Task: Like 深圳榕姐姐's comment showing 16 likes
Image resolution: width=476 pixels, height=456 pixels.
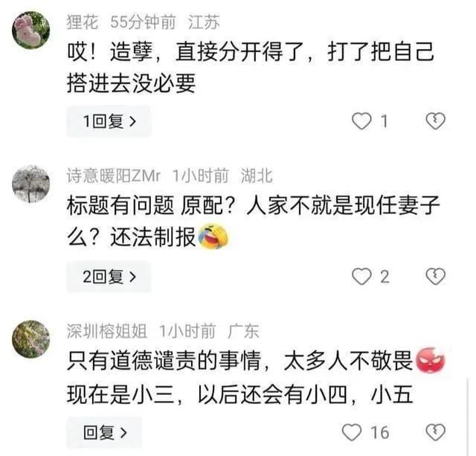Action: pyautogui.click(x=352, y=432)
